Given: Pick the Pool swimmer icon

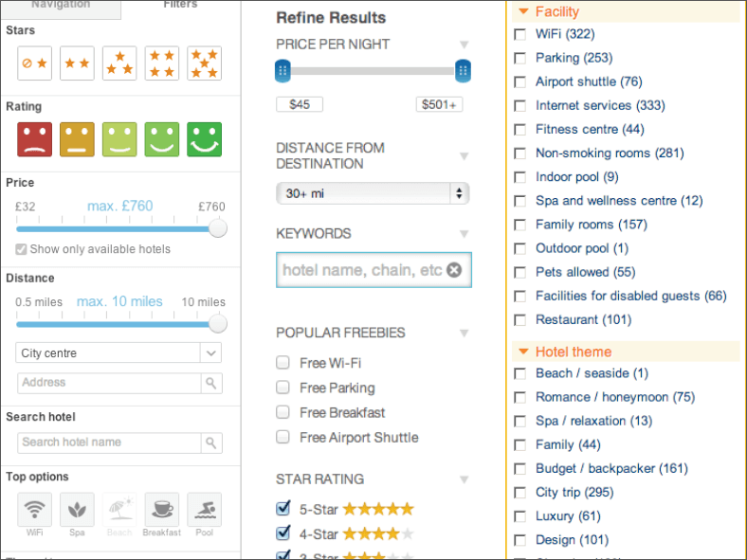Looking at the screenshot, I should point(204,510).
